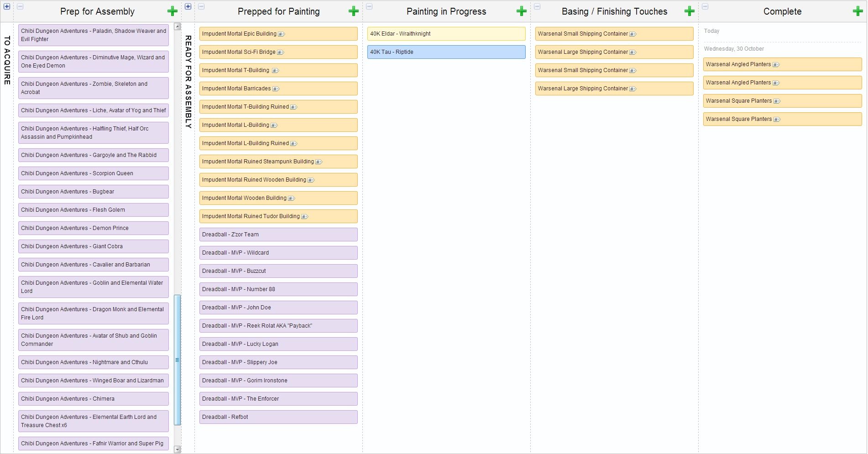Select the Basing / Finishing Touches column title
Image resolution: width=868 pixels, height=454 pixels.
(x=614, y=11)
